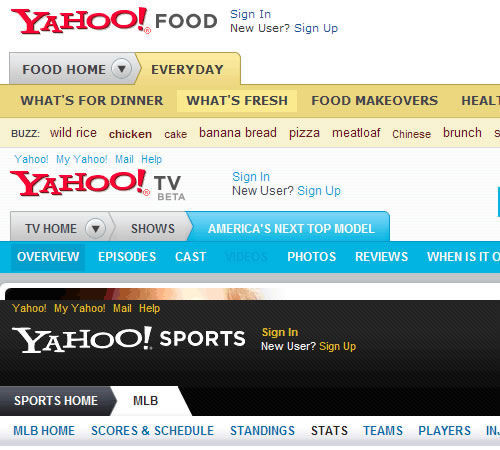The height and width of the screenshot is (450, 500).
Task: Click My Yahoo! link above TV logo
Action: coord(82,159)
